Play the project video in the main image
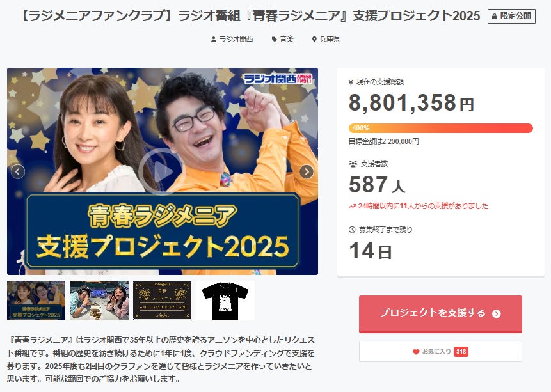551x392 pixels. coord(161,171)
